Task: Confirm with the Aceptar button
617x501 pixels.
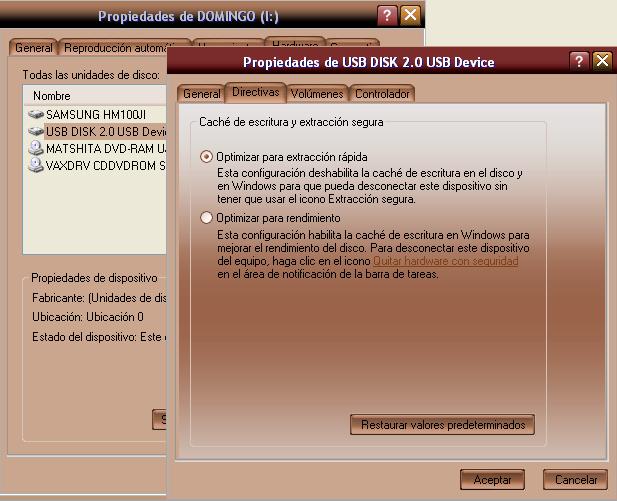Action: 492,479
